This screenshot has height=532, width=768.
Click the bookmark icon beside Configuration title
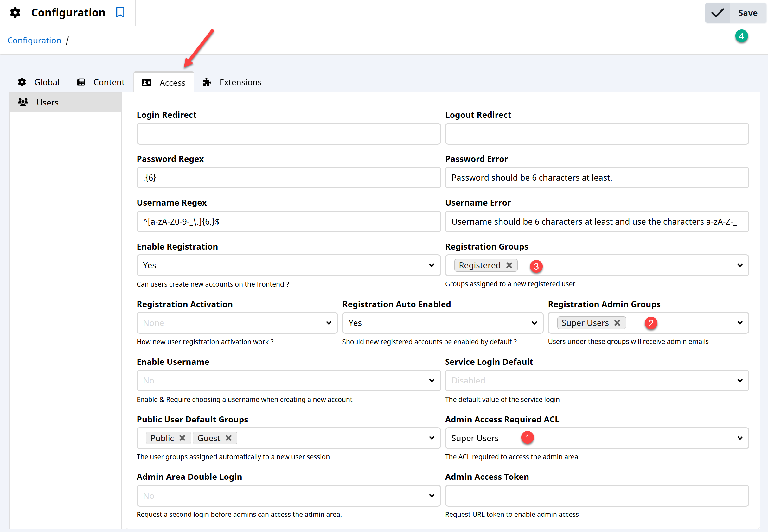120,12
